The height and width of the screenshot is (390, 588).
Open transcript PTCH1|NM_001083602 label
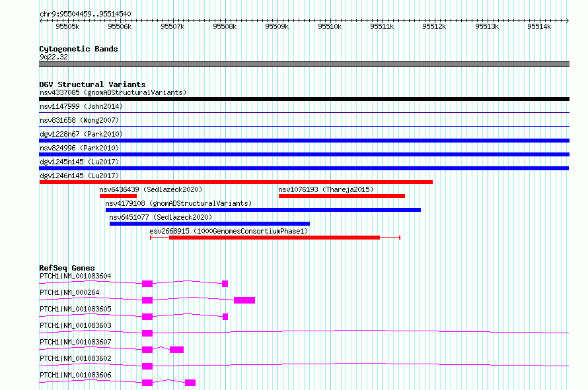click(x=75, y=358)
